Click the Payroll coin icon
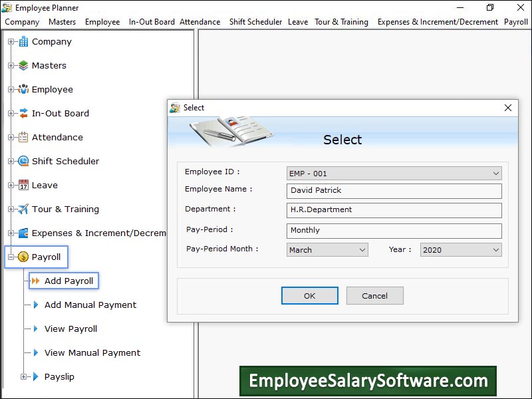Image resolution: width=532 pixels, height=399 pixels. (x=23, y=257)
